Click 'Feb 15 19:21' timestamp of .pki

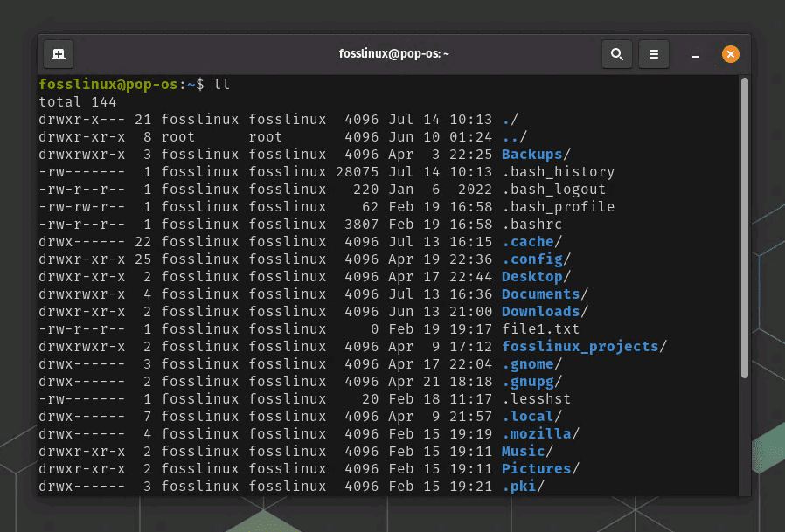(x=441, y=486)
